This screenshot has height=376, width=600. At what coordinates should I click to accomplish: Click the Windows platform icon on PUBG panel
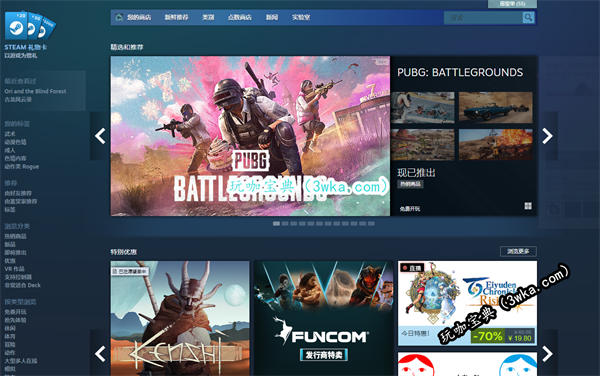coord(528,206)
